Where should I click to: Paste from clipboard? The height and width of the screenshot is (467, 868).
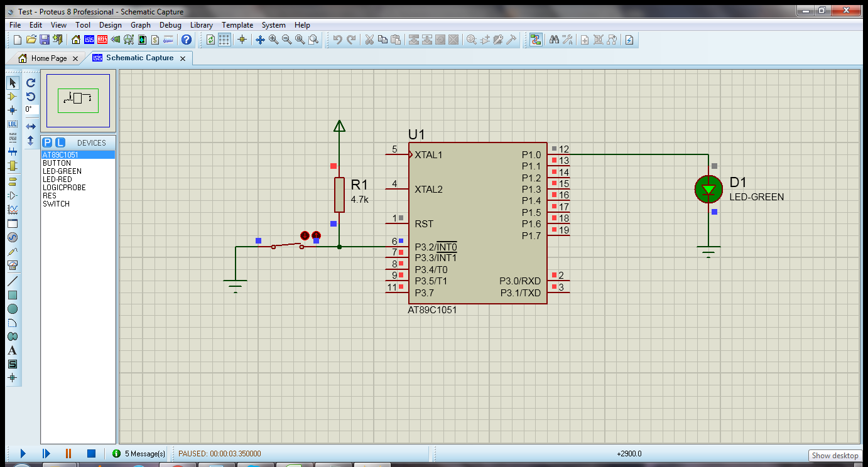pos(396,40)
